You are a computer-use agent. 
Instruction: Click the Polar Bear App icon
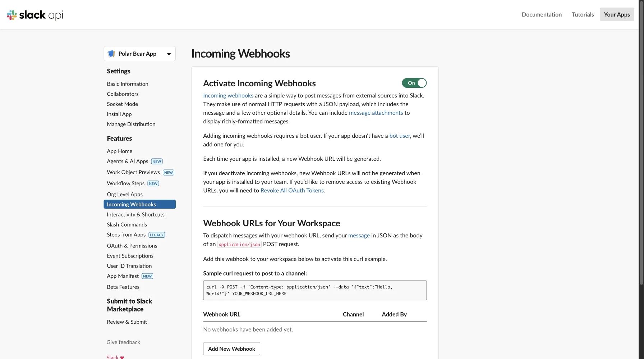coord(111,54)
